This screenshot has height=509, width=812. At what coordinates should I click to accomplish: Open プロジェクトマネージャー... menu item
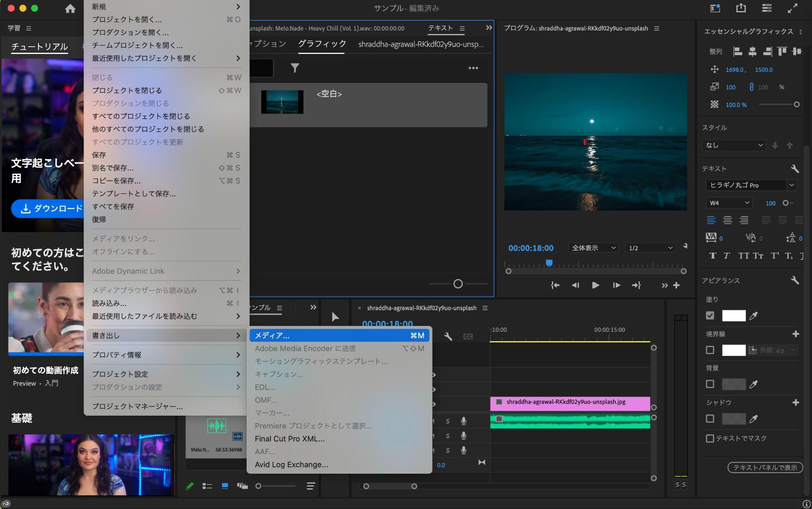click(166, 406)
